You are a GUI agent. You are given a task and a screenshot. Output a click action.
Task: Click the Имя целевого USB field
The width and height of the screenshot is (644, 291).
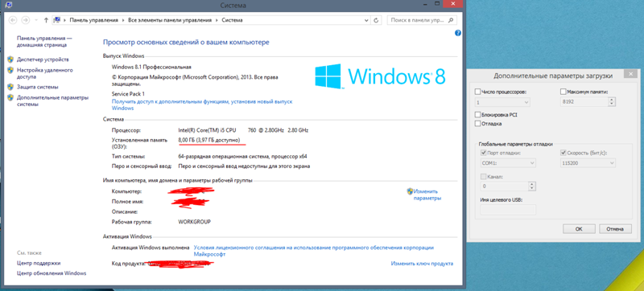pyautogui.click(x=509, y=210)
